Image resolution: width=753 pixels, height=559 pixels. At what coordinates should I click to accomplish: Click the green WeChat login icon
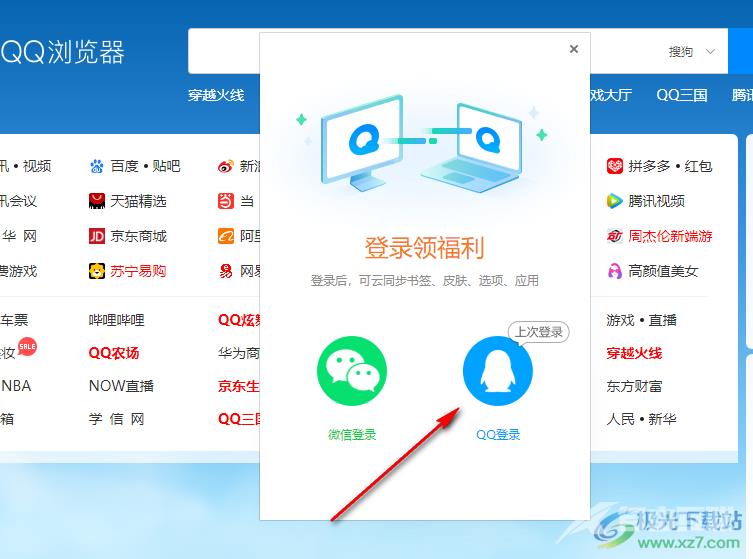(x=352, y=371)
